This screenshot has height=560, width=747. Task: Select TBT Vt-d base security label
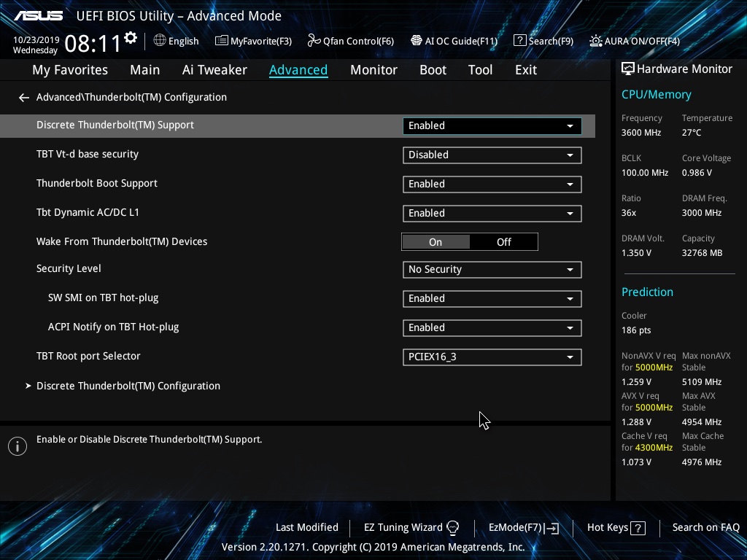(x=88, y=155)
